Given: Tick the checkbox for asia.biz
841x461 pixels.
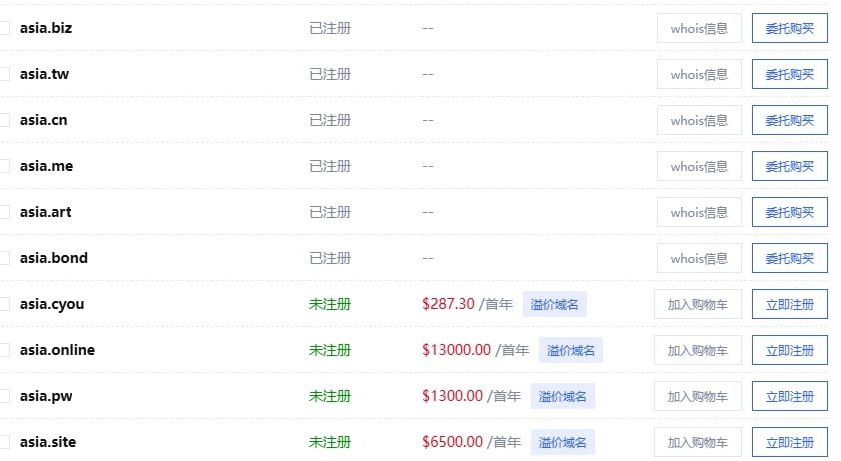Looking at the screenshot, I should click(x=4, y=28).
